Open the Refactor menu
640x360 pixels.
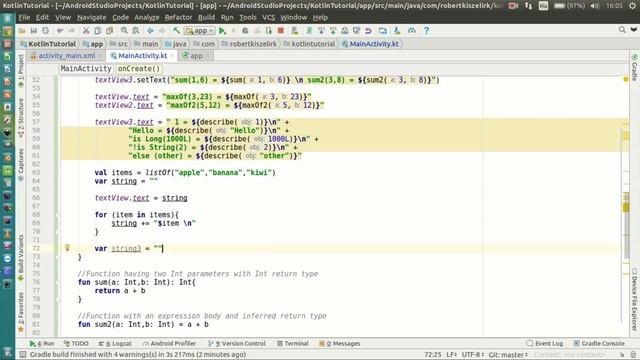[178, 17]
